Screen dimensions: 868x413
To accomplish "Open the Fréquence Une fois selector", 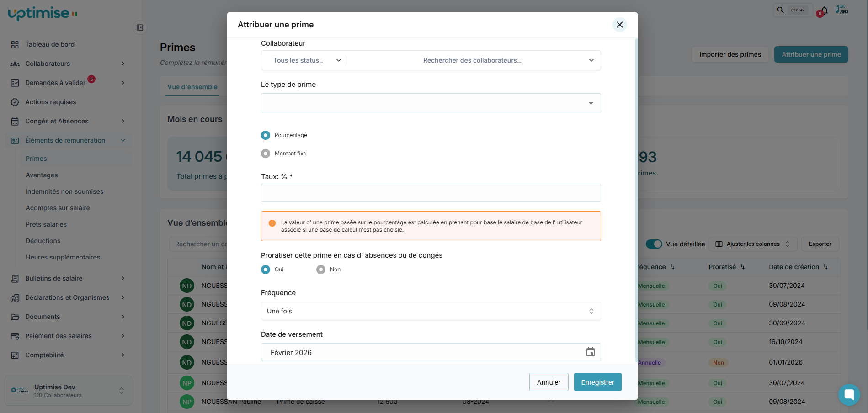I will point(431,311).
